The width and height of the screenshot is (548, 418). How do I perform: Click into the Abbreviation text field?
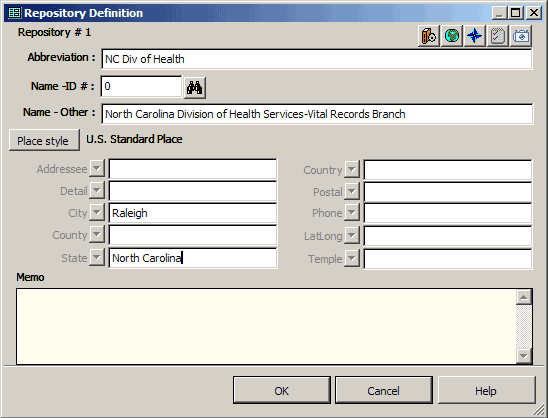point(317,59)
